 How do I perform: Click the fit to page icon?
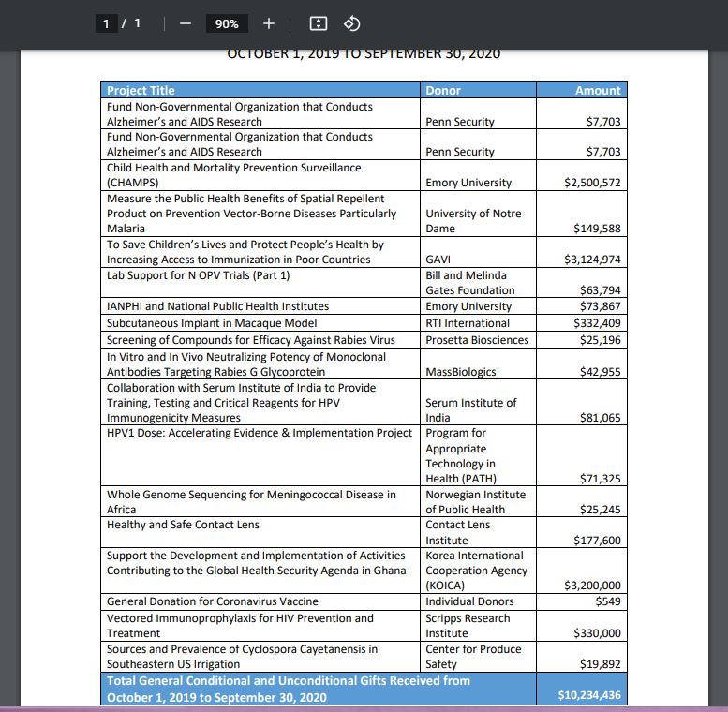point(319,23)
